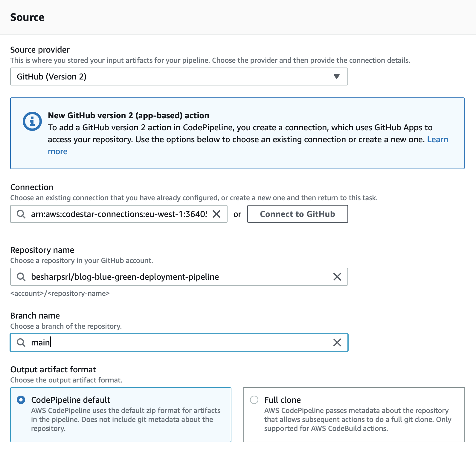The width and height of the screenshot is (476, 453).
Task: Focus the Branch name input containing main
Action: 179,342
